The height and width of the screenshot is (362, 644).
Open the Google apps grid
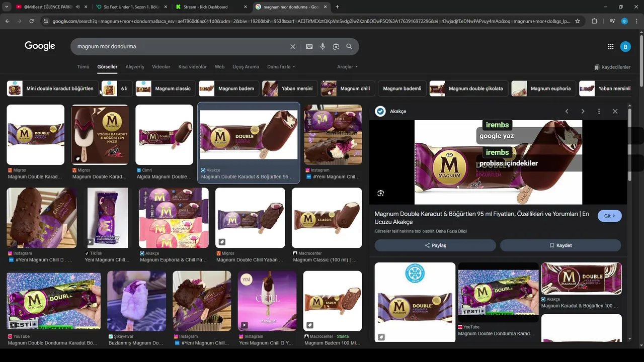coord(611,47)
